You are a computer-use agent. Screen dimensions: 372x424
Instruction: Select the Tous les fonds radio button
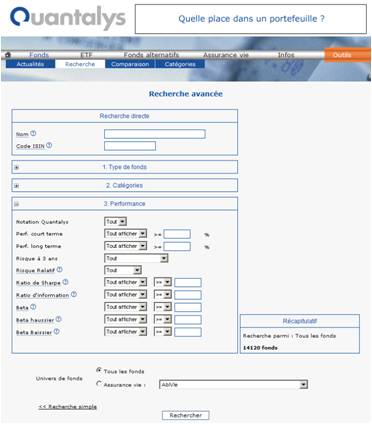click(99, 370)
